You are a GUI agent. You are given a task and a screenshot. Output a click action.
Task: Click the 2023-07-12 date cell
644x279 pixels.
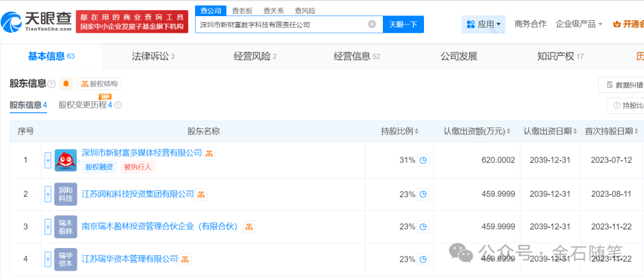611,160
